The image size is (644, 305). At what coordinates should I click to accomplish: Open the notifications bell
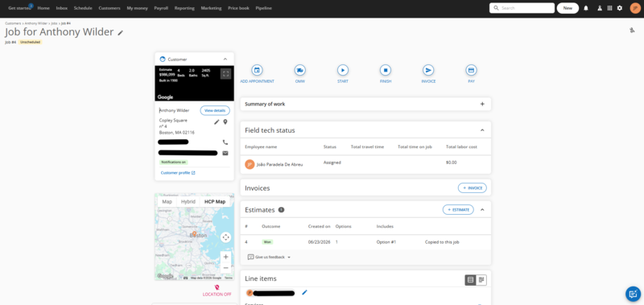click(586, 8)
